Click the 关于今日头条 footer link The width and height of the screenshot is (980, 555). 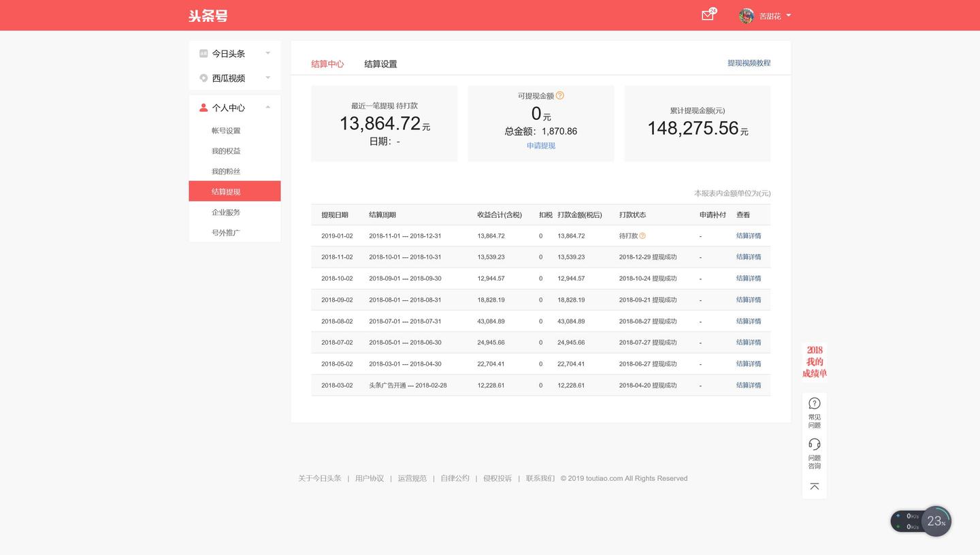click(320, 478)
